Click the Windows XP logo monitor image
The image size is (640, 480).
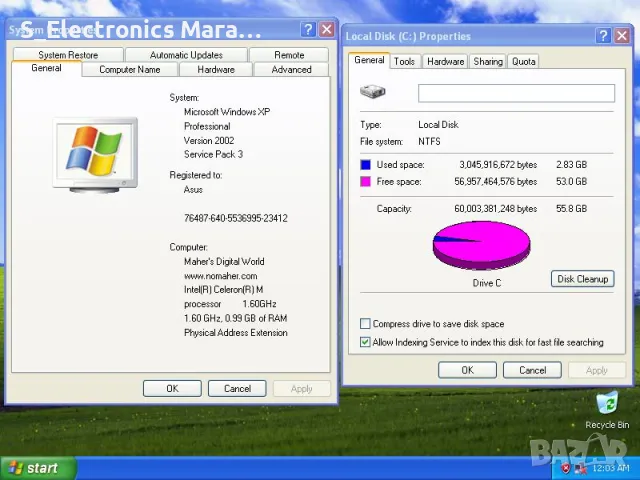tap(95, 155)
